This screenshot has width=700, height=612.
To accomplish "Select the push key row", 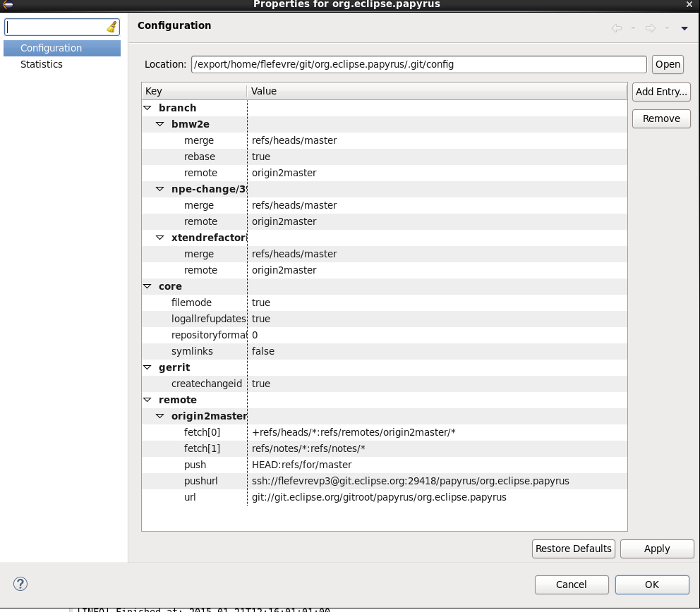I will coord(195,465).
